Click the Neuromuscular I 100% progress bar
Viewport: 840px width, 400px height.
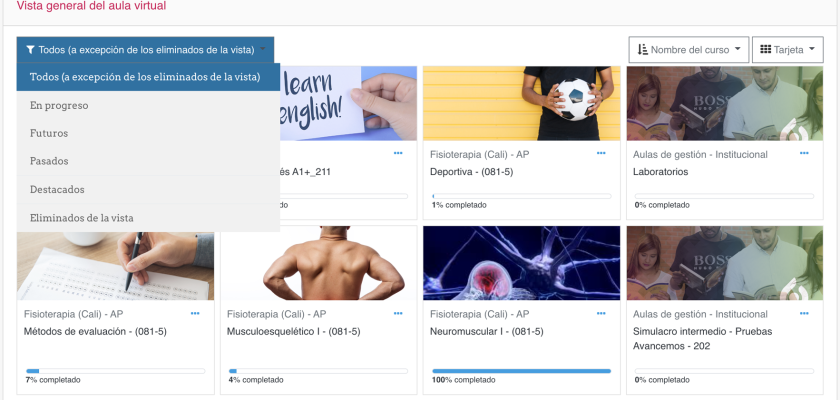pyautogui.click(x=521, y=371)
